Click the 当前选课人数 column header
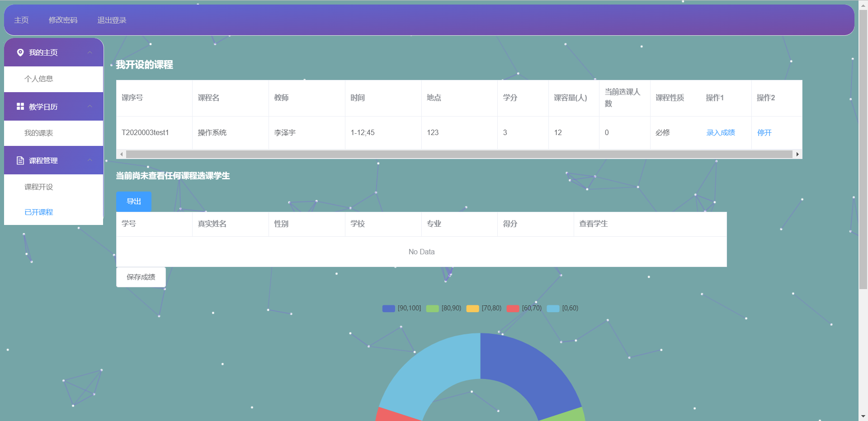The width and height of the screenshot is (868, 421). [x=625, y=98]
